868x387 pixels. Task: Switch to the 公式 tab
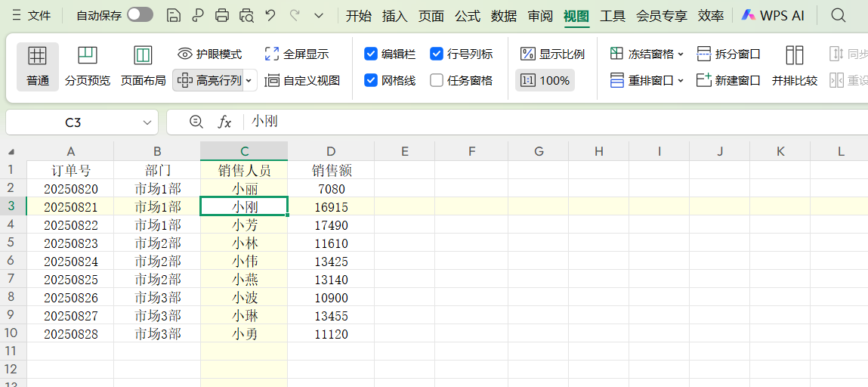point(467,16)
